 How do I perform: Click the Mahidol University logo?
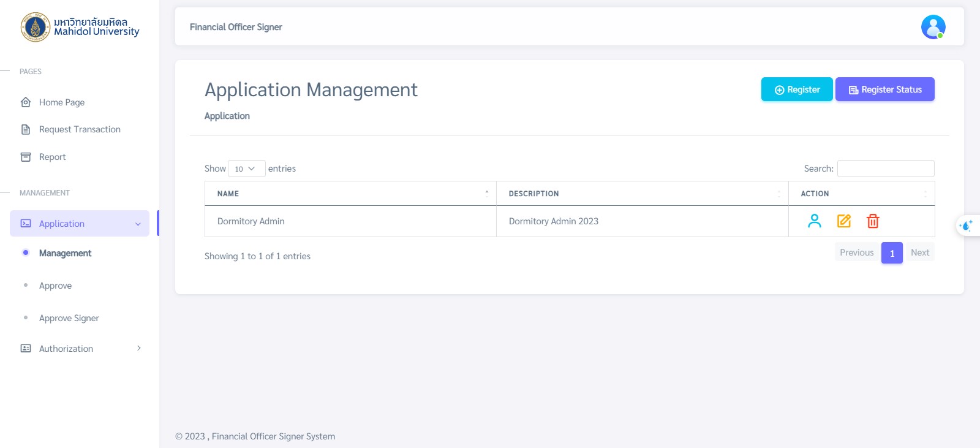click(80, 27)
